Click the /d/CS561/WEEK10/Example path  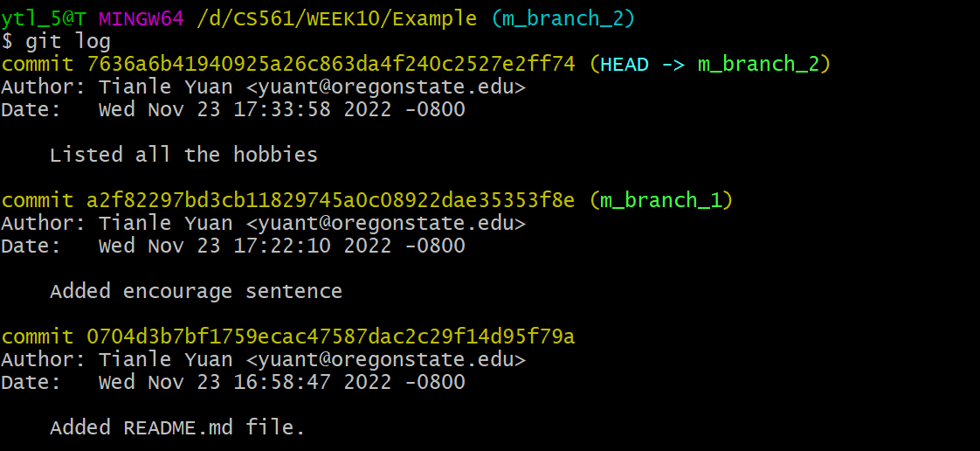[337, 18]
